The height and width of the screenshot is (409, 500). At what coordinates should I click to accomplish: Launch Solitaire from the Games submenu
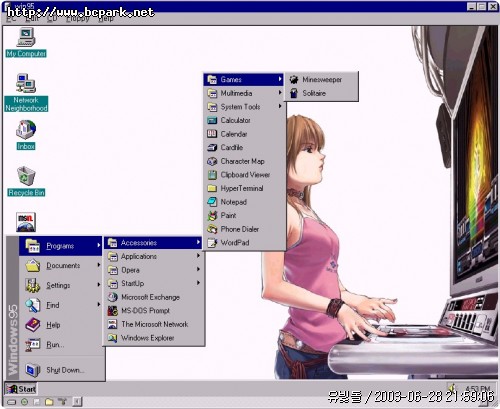pyautogui.click(x=321, y=93)
